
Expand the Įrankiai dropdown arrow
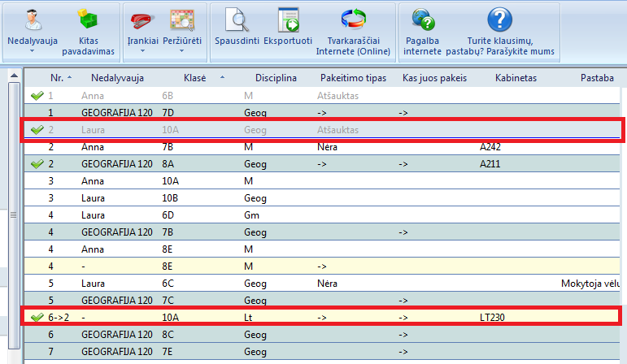[x=142, y=52]
